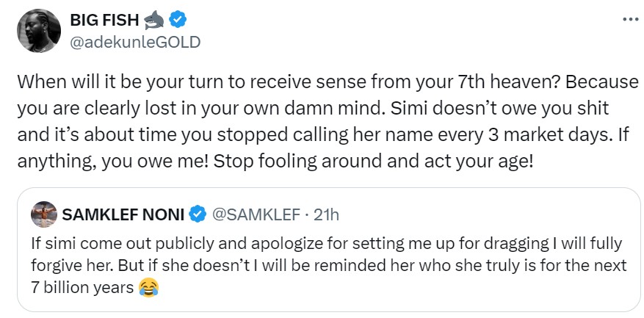Go to the @SAMKLEF handle
The width and height of the screenshot is (644, 318).
tap(256, 214)
